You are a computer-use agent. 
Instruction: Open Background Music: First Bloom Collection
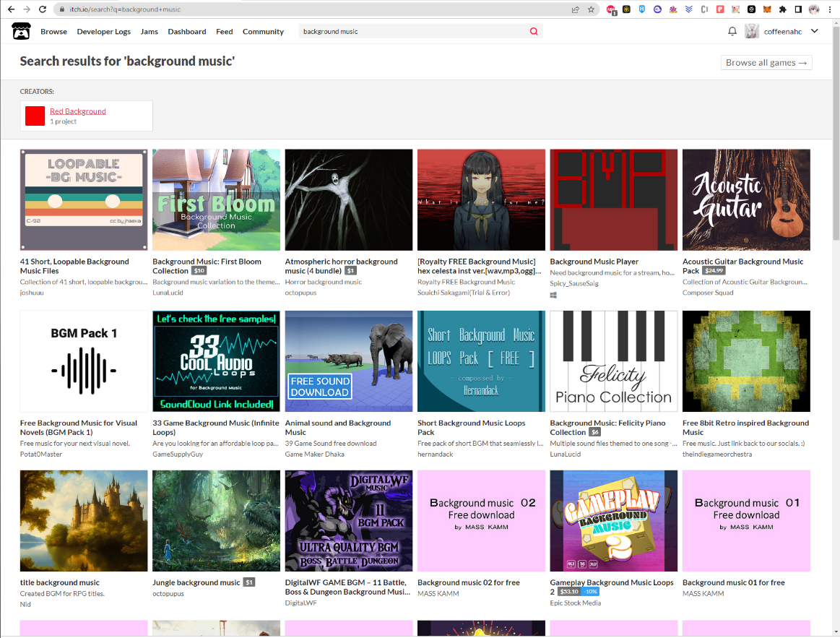pos(207,266)
